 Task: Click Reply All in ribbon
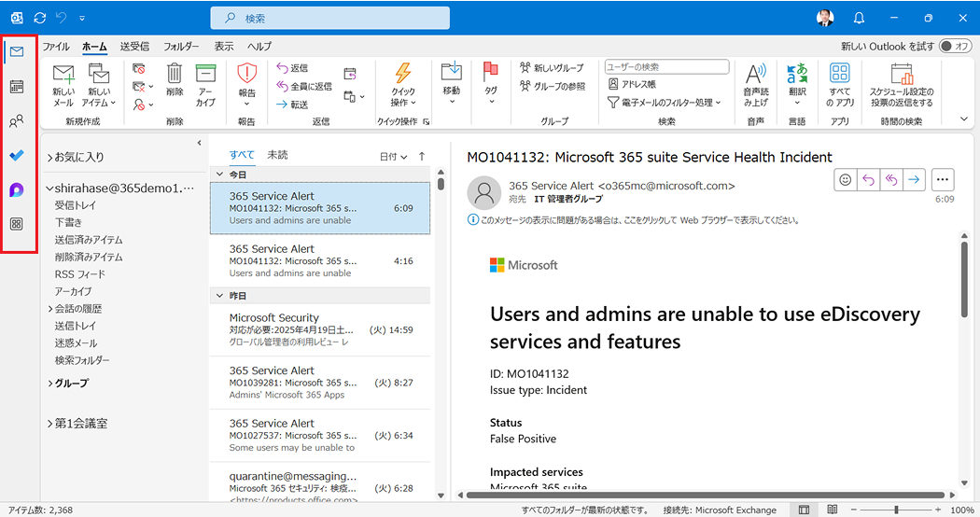(304, 86)
